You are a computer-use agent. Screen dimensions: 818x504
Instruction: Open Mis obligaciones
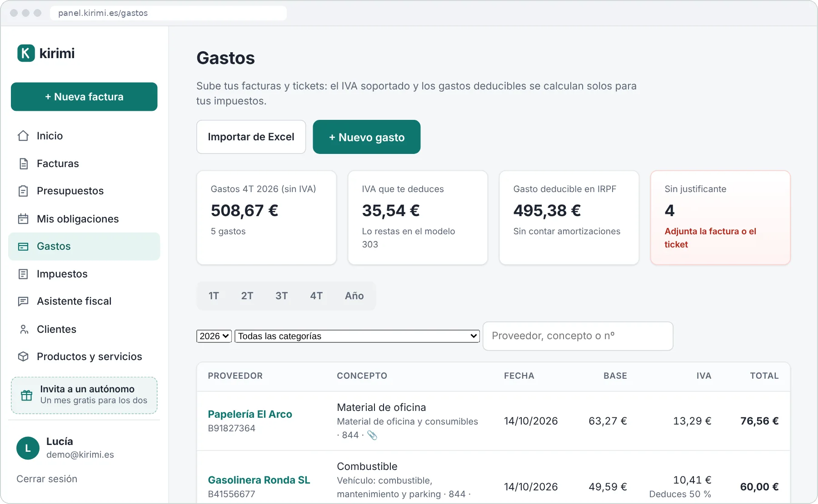tap(84, 219)
